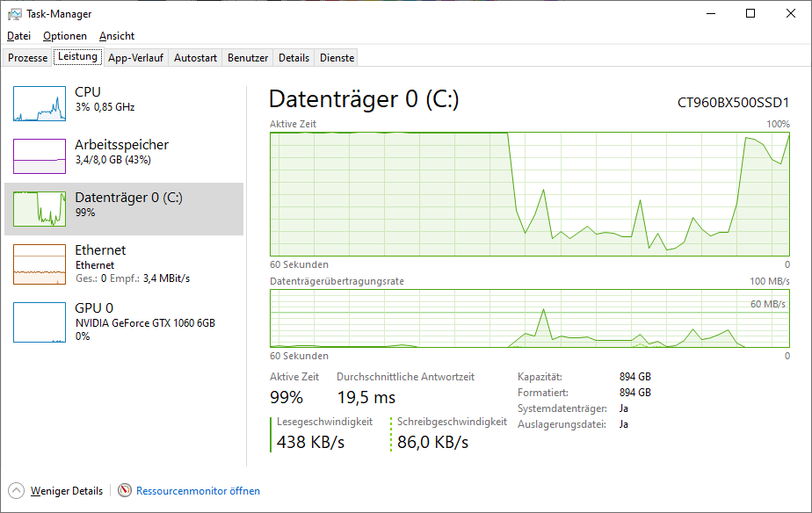Switch to the App-Verlauf tab
Screen dimensions: 812x513
point(135,58)
